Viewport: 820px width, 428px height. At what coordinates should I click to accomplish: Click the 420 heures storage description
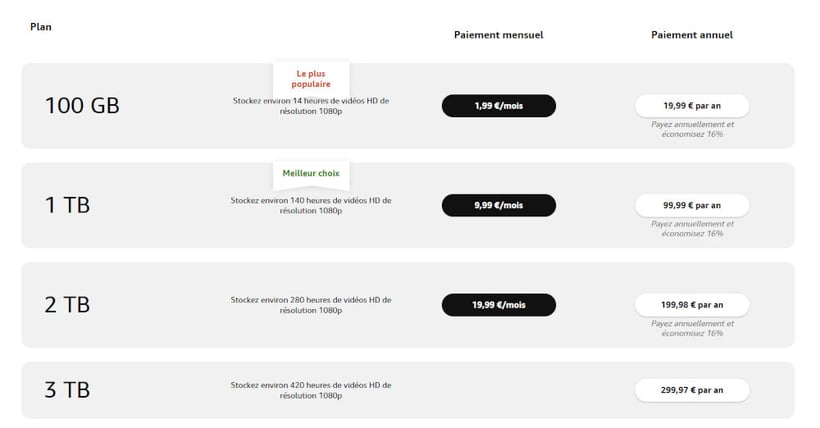point(310,390)
